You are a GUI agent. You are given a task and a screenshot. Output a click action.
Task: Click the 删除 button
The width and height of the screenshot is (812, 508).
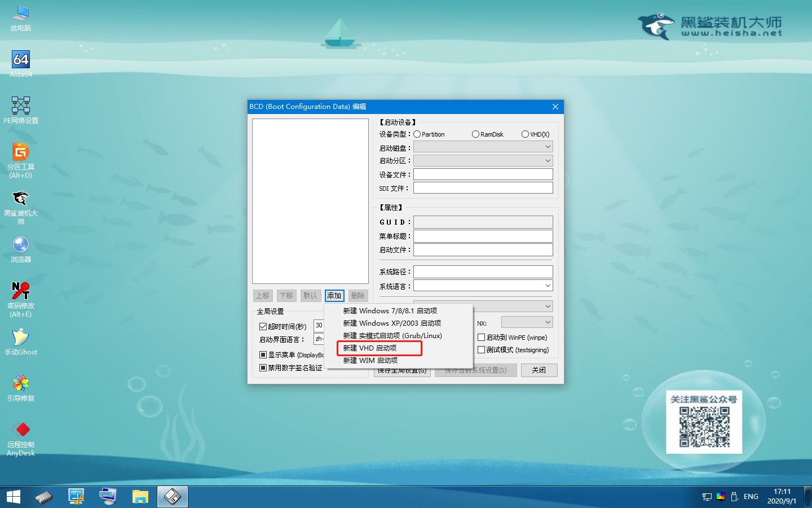coord(358,296)
